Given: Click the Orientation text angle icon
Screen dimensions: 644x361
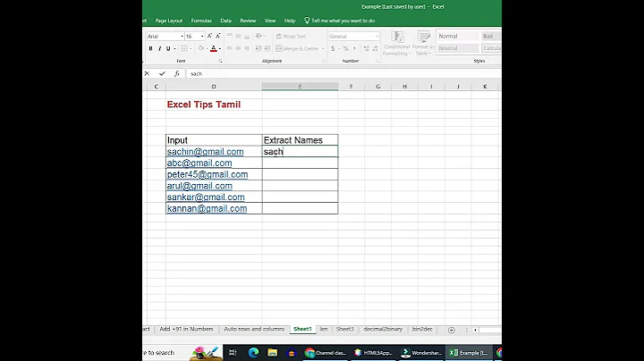Looking at the screenshot, I should 258,36.
